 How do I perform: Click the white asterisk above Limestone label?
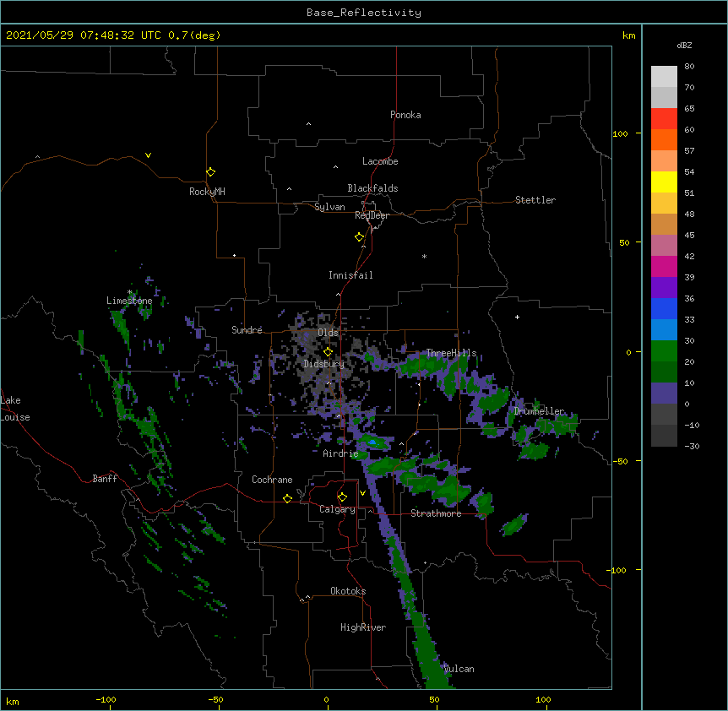pyautogui.click(x=130, y=292)
